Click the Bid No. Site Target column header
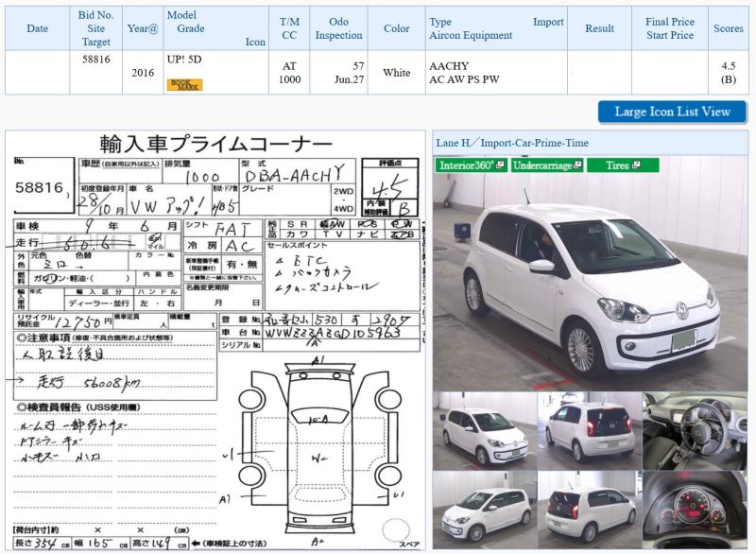 [x=96, y=28]
